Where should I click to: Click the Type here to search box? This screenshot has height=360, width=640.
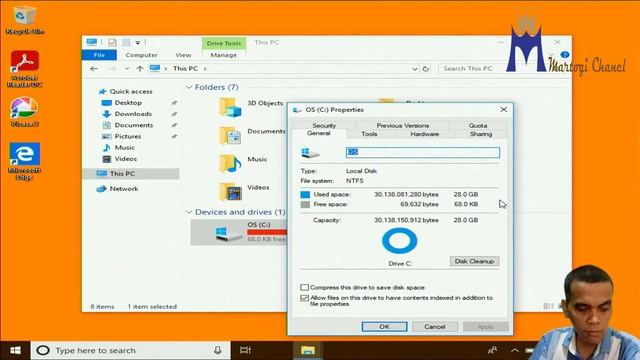pyautogui.click(x=131, y=350)
